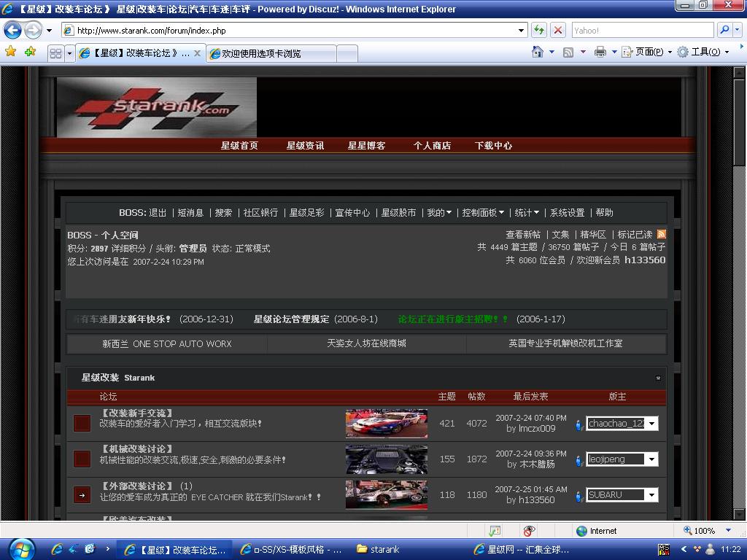Click the RSS Feeds toolbar icon
This screenshot has width=747, height=560.
(568, 52)
